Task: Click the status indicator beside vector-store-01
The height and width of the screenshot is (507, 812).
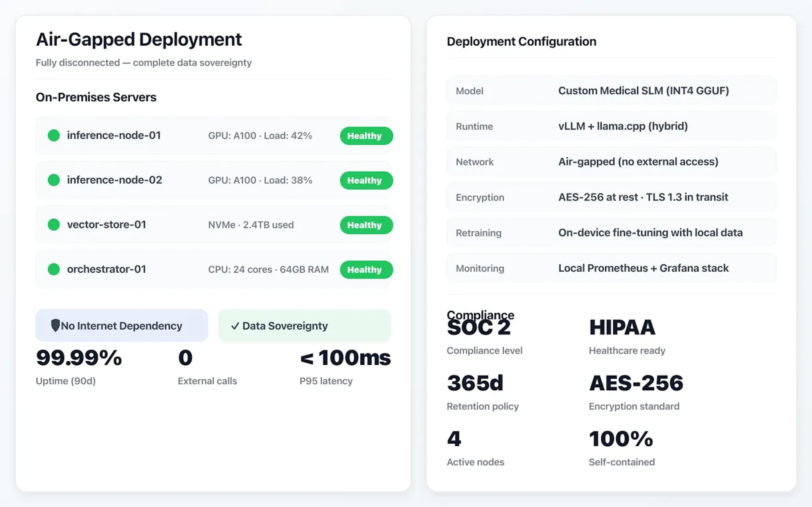Action: 54,225
